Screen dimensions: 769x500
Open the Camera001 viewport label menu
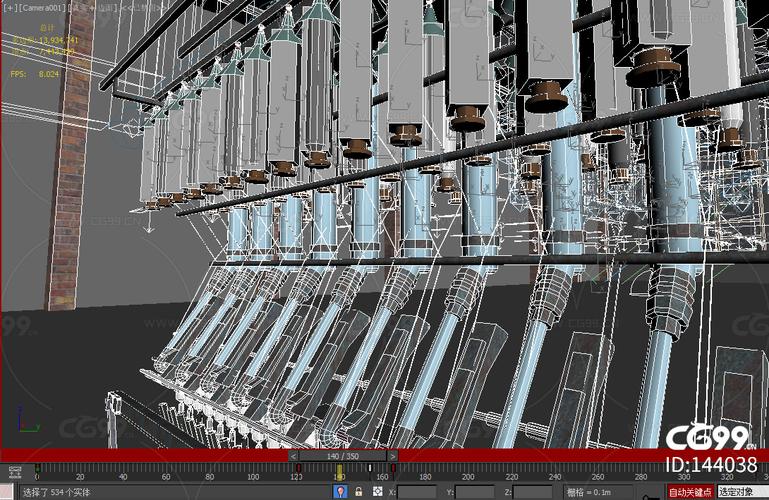point(40,7)
